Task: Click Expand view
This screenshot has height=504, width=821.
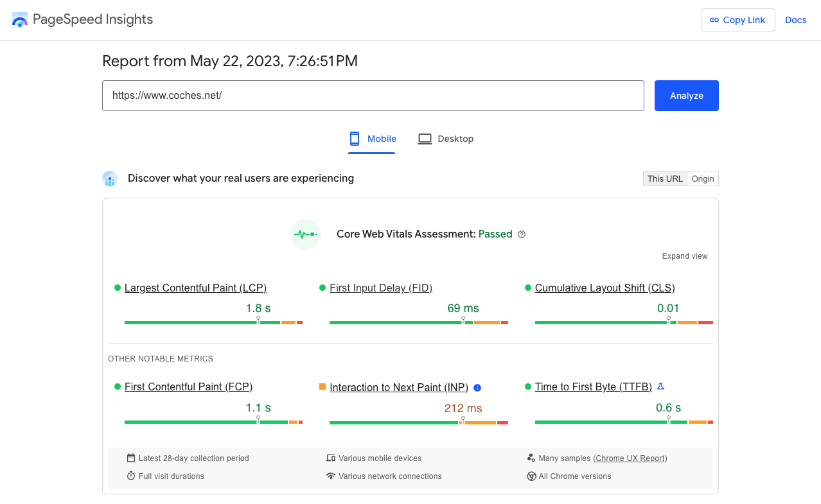Action: click(x=685, y=256)
